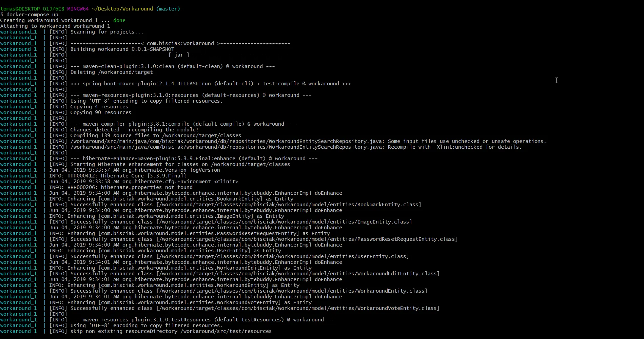Click the BookmarkEntity.class enhanced path
The image size is (644, 339).
289,205
